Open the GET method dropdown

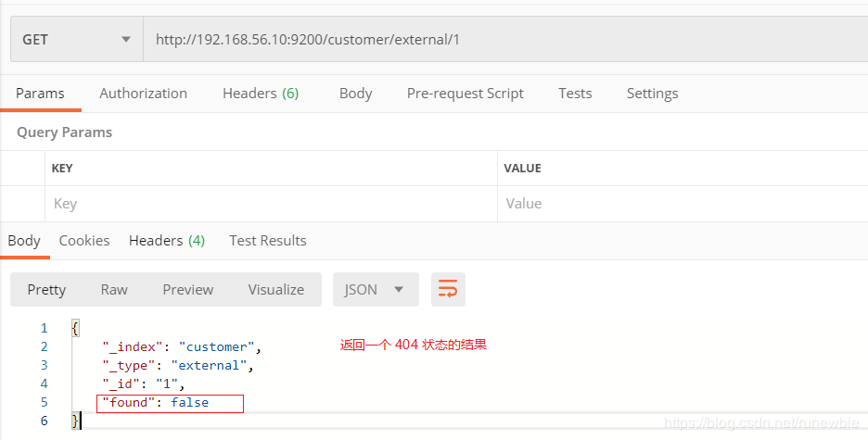click(x=77, y=39)
